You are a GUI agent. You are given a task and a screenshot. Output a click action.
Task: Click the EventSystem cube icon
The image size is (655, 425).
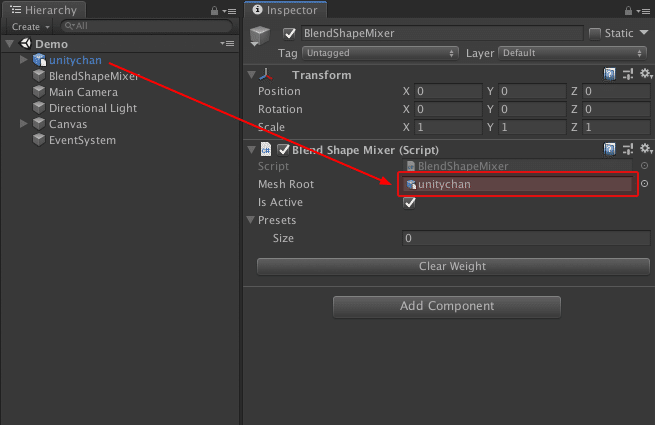coord(39,140)
